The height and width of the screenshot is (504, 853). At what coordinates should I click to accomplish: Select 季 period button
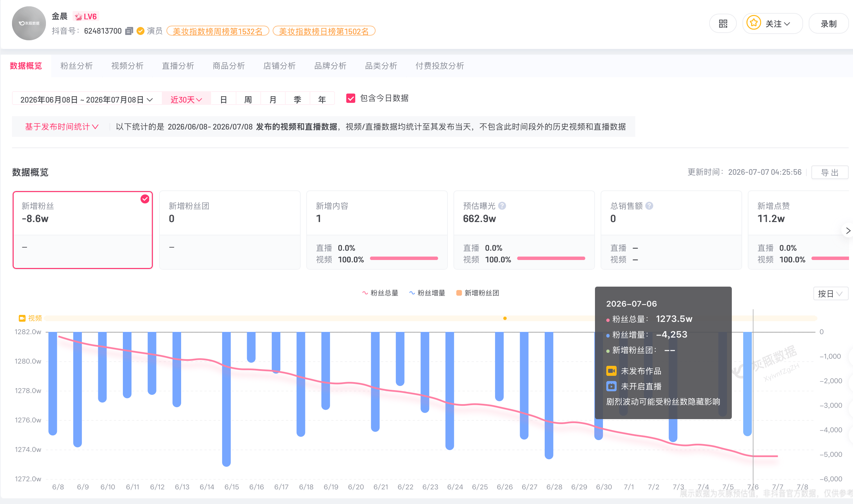click(x=297, y=100)
